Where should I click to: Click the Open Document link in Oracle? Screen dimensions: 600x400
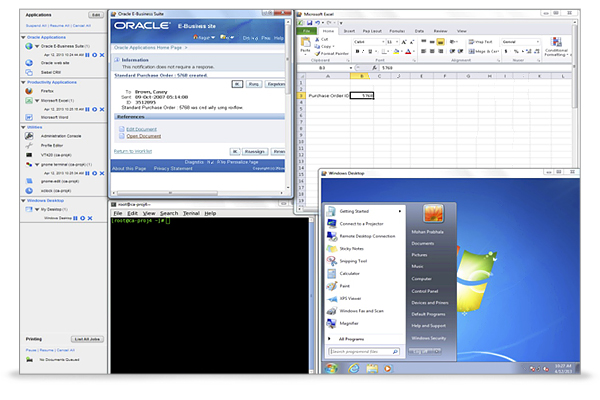(143, 136)
